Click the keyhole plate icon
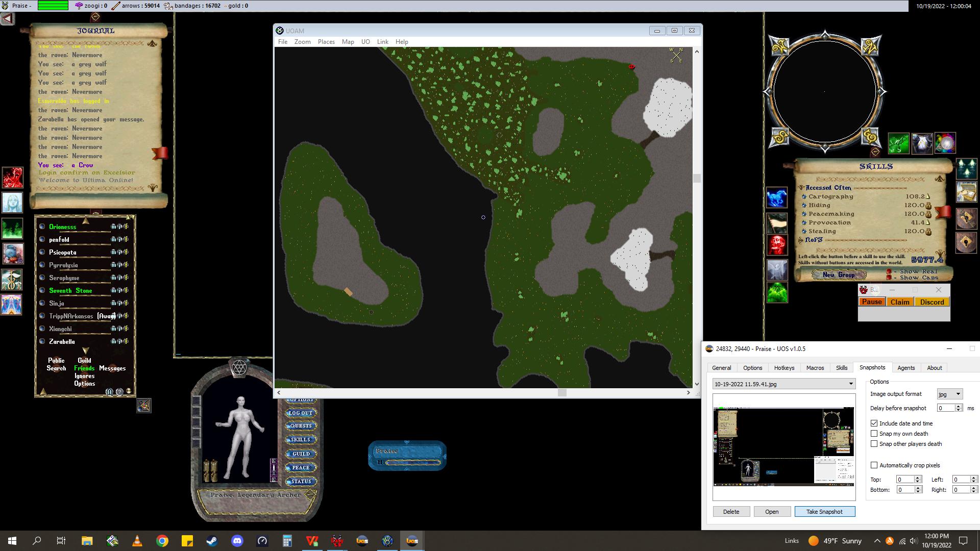The image size is (980, 551). (x=966, y=242)
